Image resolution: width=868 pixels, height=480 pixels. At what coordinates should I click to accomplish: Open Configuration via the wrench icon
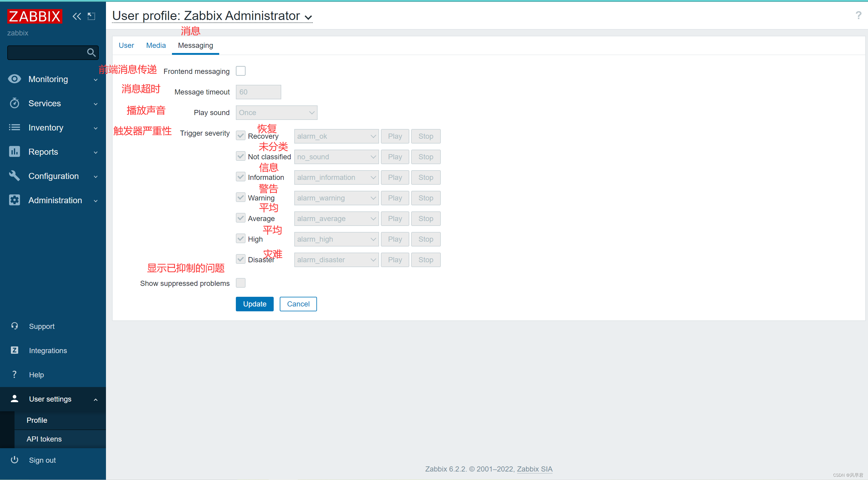click(x=15, y=176)
